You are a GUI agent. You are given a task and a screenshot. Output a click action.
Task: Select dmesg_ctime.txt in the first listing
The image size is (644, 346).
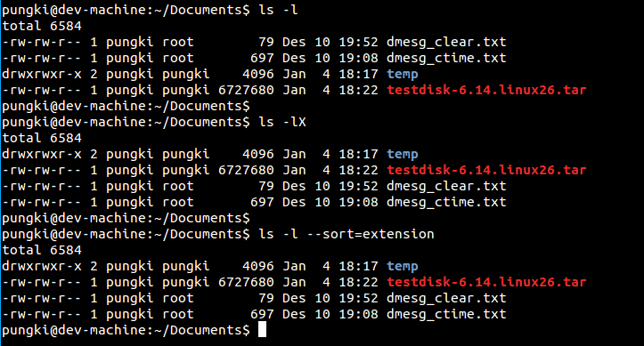446,58
